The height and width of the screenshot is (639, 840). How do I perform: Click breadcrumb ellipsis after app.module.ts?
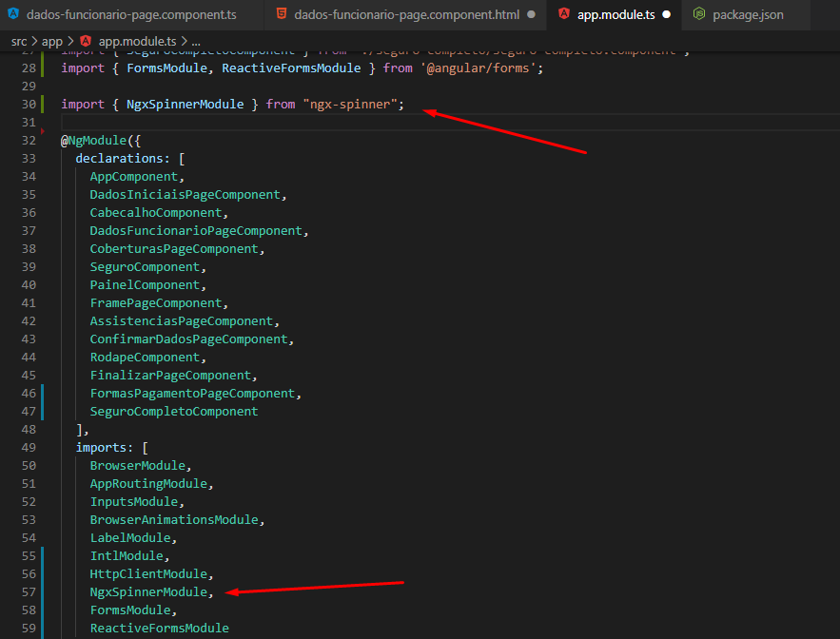tap(196, 41)
